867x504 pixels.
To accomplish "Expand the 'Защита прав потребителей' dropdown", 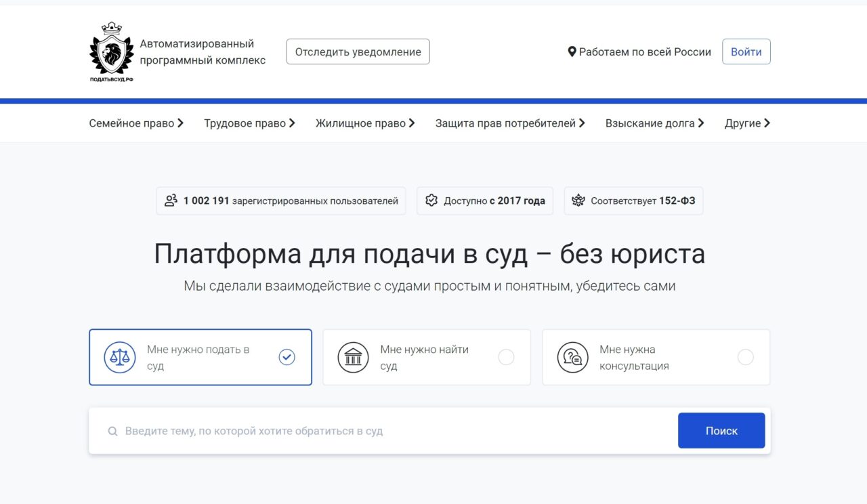I will [509, 123].
